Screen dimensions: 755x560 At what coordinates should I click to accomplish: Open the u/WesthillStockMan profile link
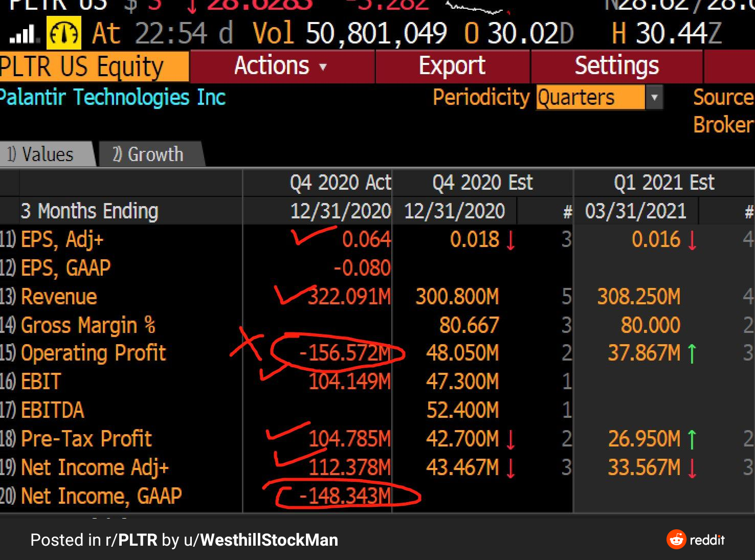click(x=261, y=540)
